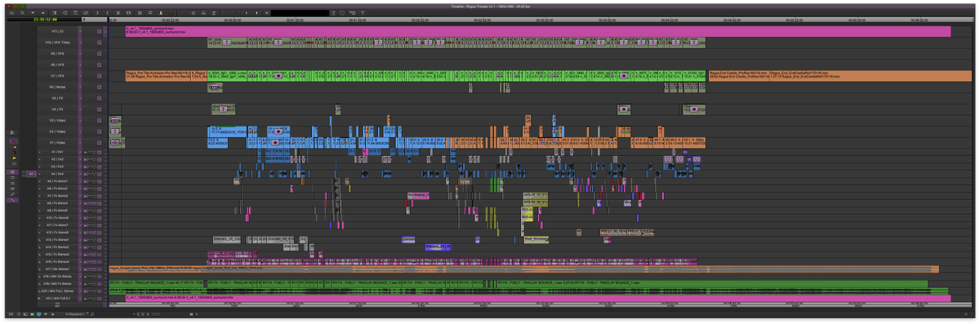Click the red Overwrite arrow toolbar button
The height and width of the screenshot is (324, 980).
[171, 12]
